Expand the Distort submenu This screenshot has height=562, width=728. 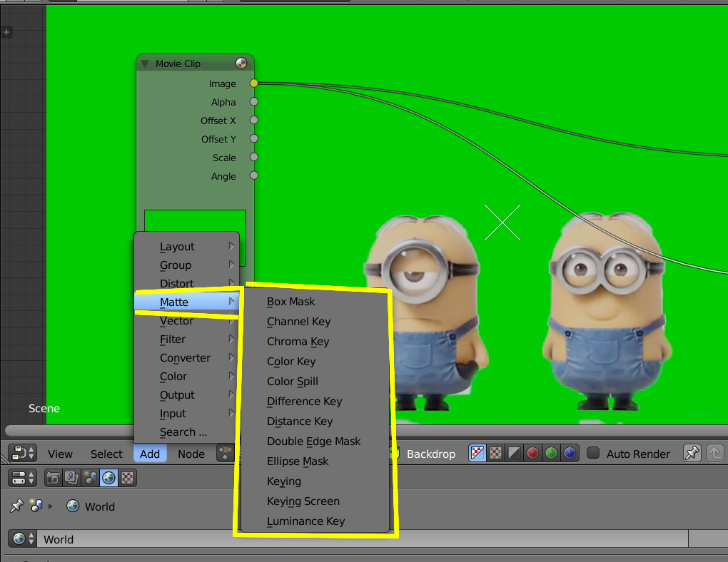187,283
